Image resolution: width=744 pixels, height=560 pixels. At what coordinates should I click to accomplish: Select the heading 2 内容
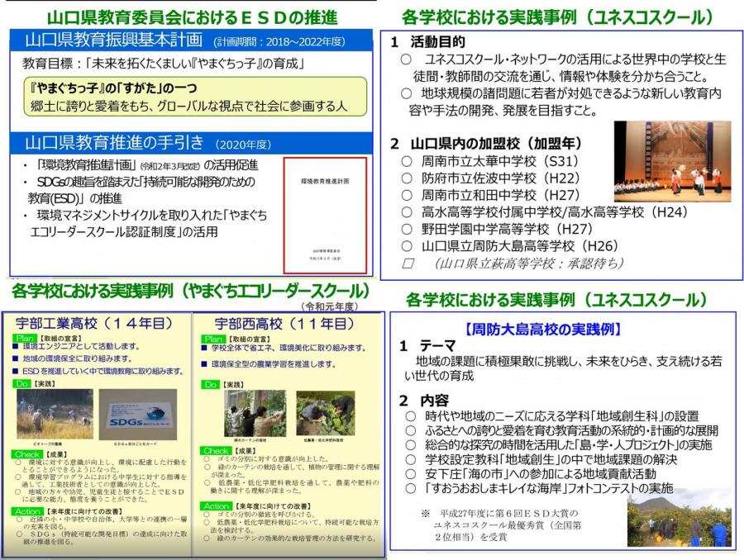click(x=423, y=401)
